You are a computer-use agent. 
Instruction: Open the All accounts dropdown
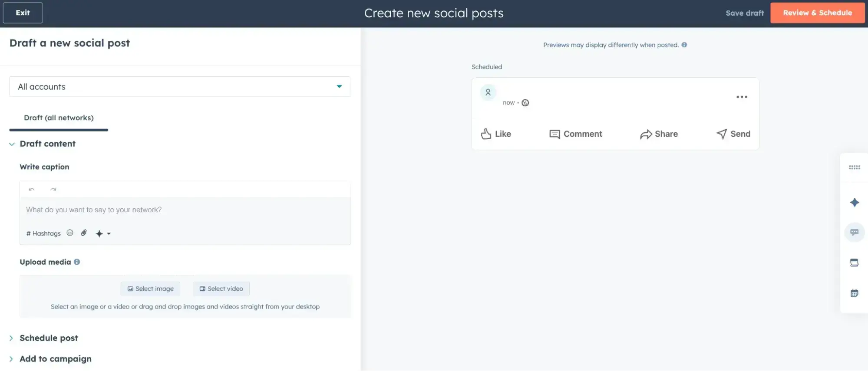pos(180,87)
